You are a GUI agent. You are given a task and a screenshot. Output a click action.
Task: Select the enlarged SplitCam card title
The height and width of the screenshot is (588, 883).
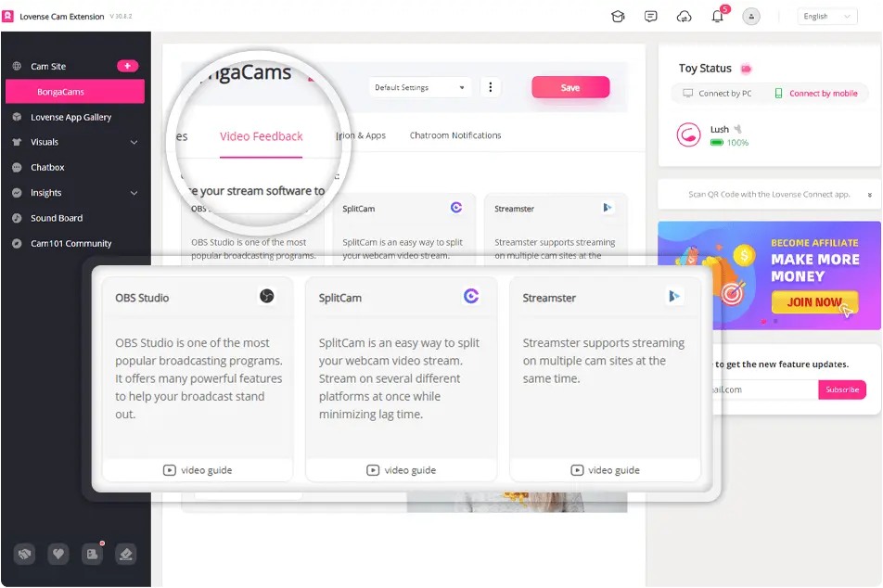point(340,298)
